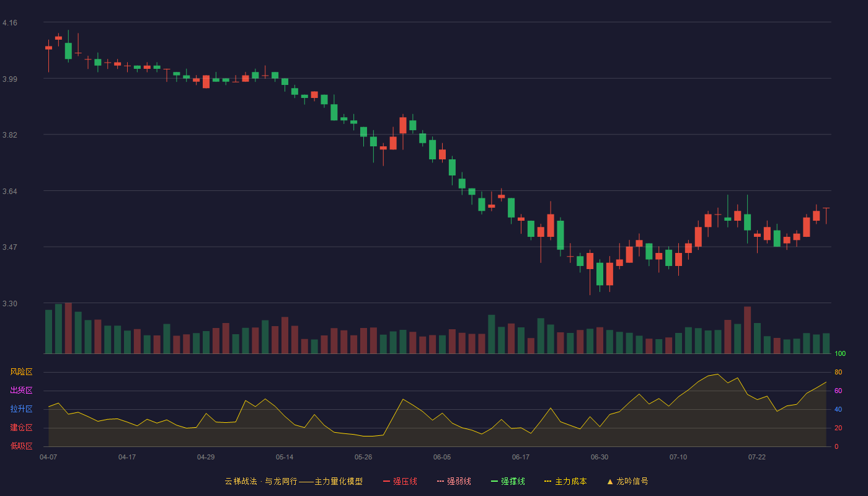
Task: Click the 低吸区 zone label
Action: point(21,446)
